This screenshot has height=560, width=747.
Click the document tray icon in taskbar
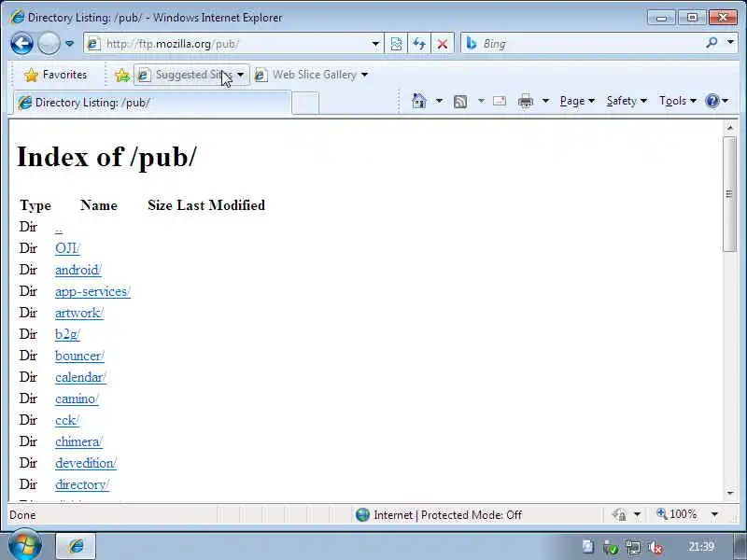(588, 547)
